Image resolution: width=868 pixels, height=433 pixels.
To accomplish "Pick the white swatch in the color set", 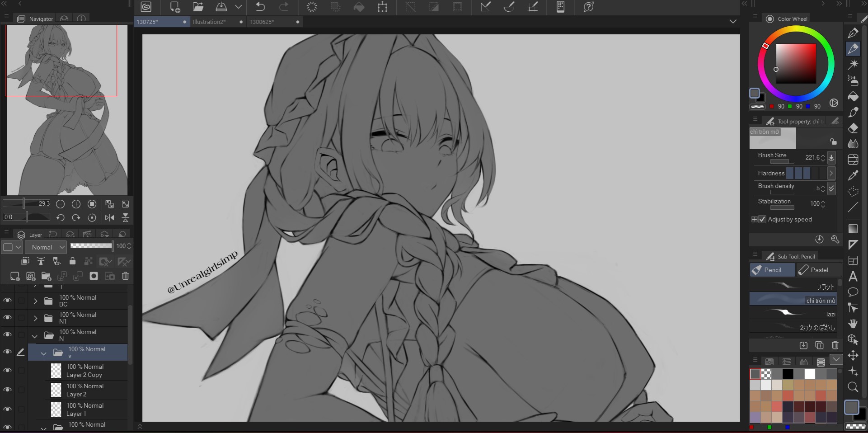I will click(x=809, y=374).
